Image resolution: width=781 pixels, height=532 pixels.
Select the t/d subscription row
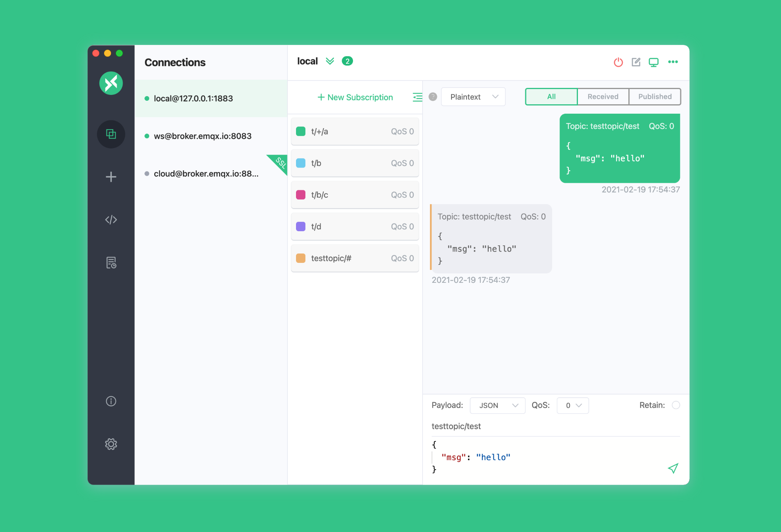click(x=355, y=227)
